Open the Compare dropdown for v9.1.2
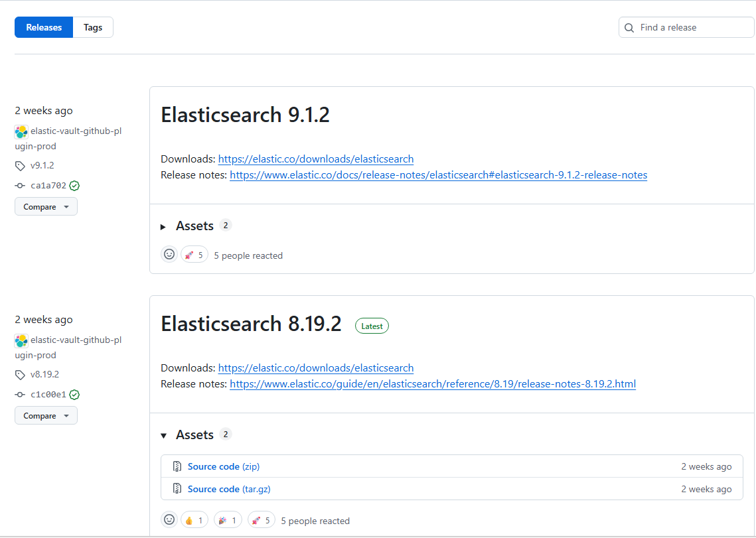Viewport: 756px width, 538px height. point(46,206)
